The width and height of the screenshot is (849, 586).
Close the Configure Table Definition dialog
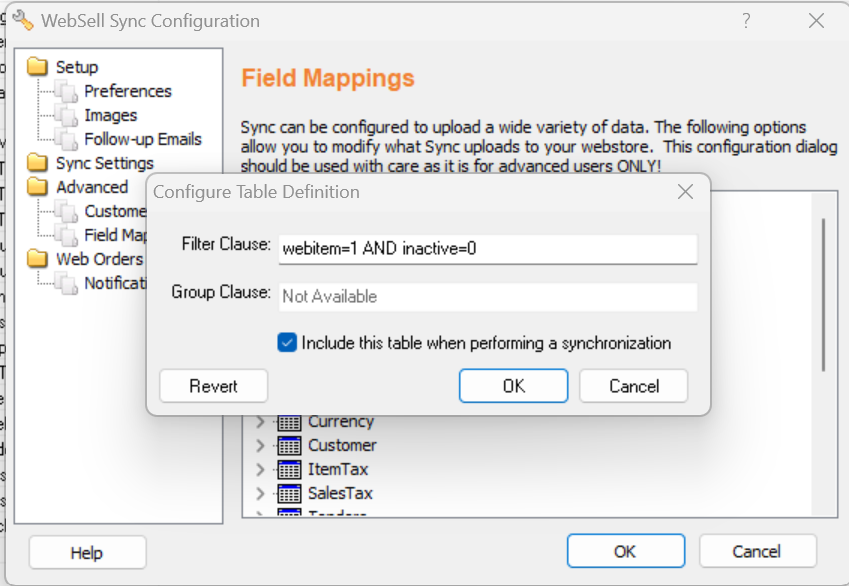pyautogui.click(x=685, y=192)
